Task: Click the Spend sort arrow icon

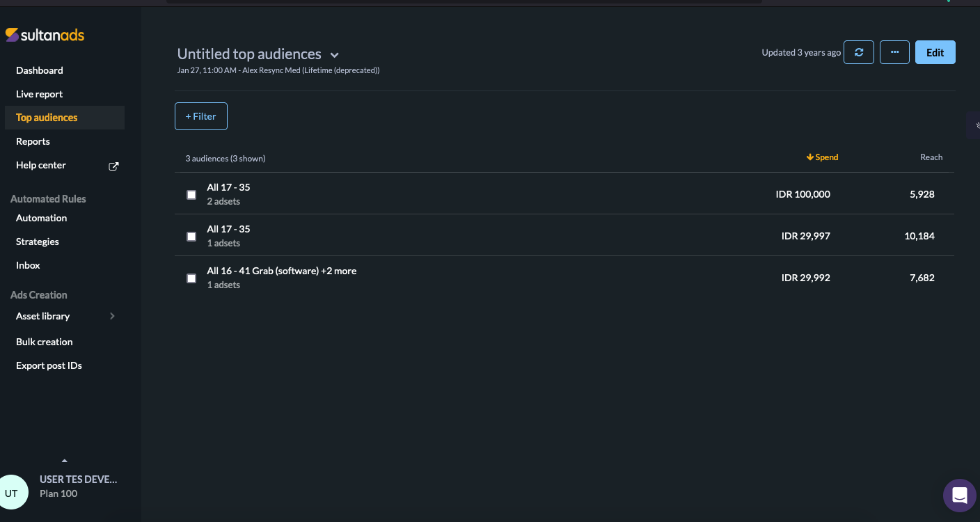Action: 809,157
